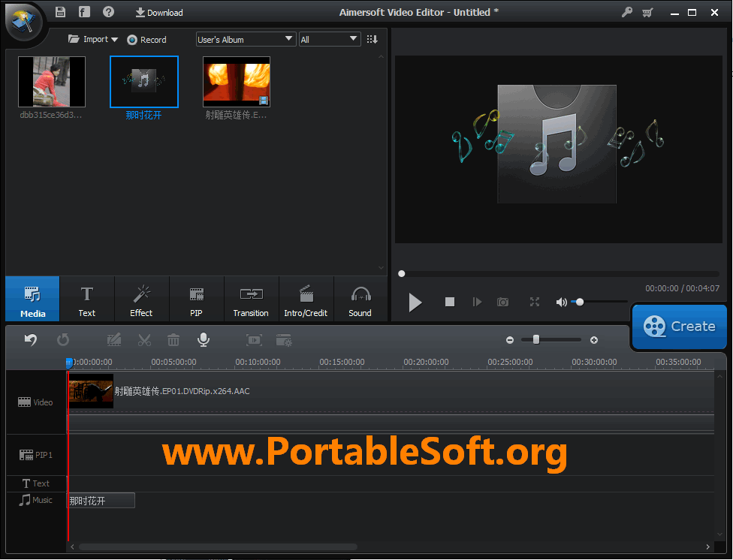This screenshot has width=733, height=560.
Task: Open the Help question mark icon
Action: (x=108, y=12)
